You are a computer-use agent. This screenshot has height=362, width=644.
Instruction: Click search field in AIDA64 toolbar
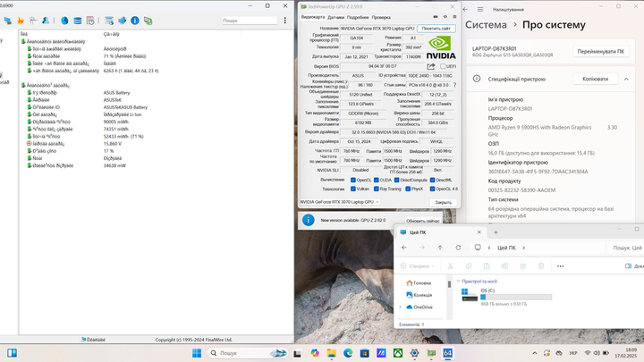coord(250,21)
